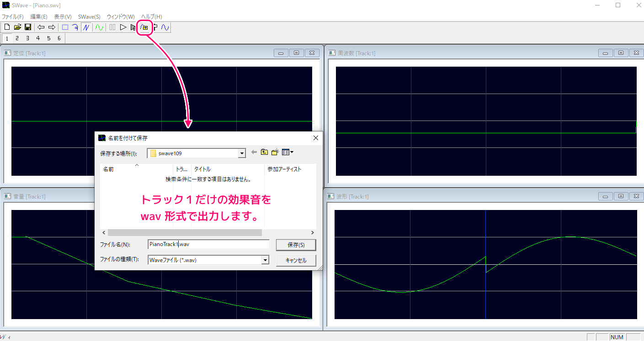
Task: Click the pause playback icon
Action: 112,27
